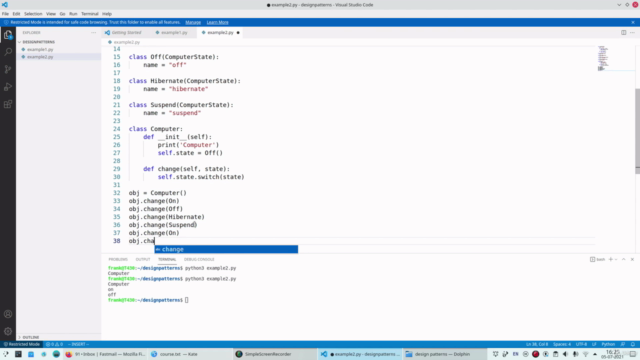The width and height of the screenshot is (640, 360).
Task: Click the feedback icon in the status bar
Action: tap(623, 344)
